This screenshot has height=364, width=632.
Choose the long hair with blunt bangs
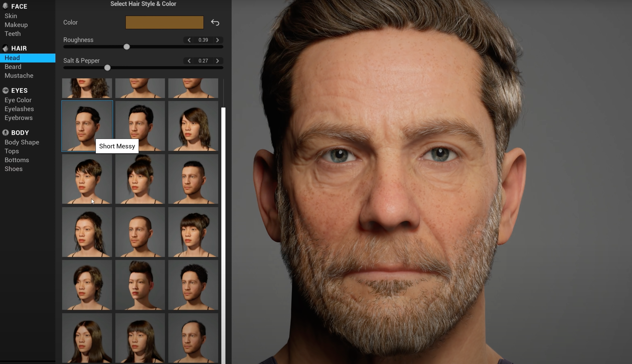(140, 338)
